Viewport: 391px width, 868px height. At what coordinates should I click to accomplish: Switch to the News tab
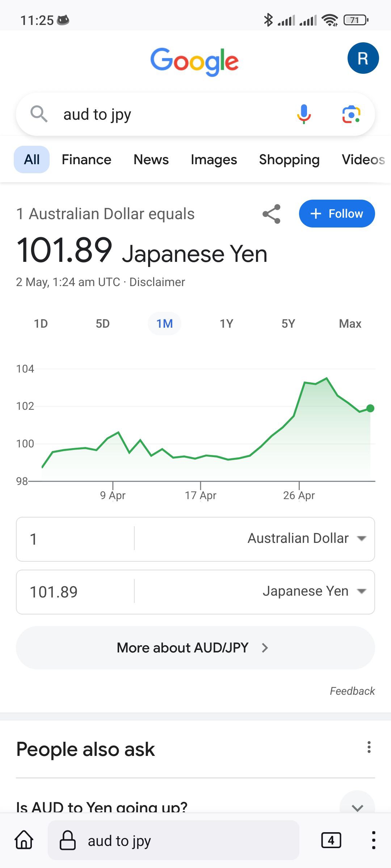click(x=151, y=159)
